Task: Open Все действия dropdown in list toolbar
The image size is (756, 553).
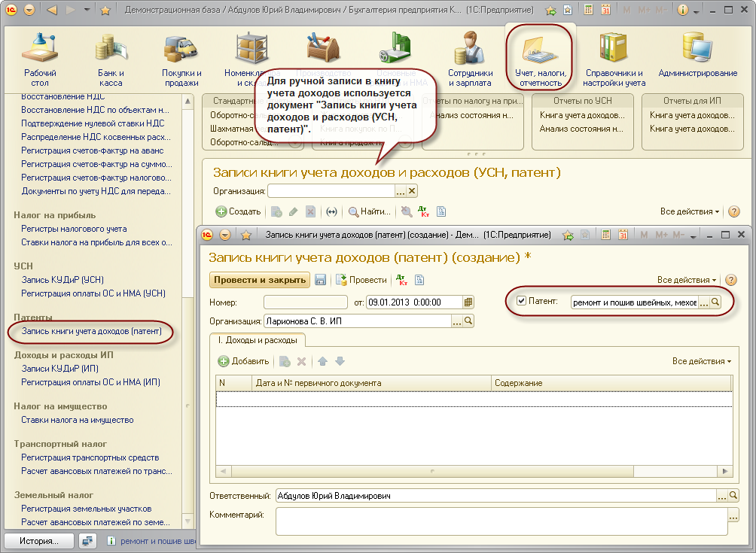Action: click(x=690, y=211)
